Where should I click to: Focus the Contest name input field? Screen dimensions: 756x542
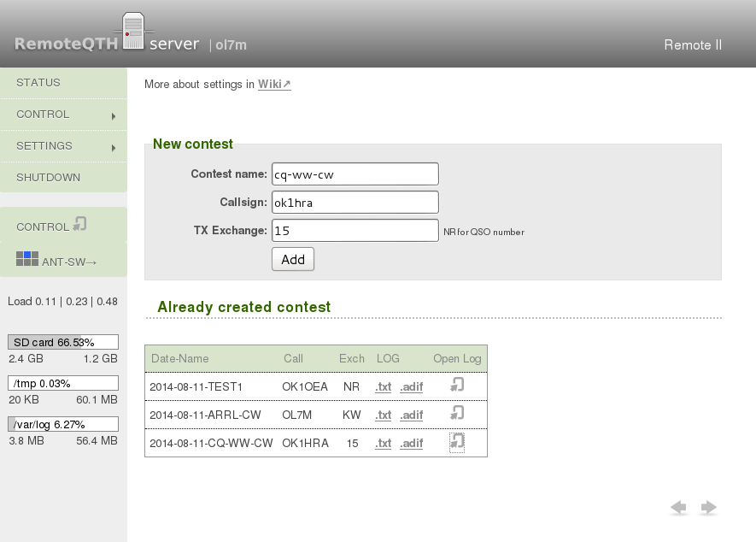coord(355,174)
